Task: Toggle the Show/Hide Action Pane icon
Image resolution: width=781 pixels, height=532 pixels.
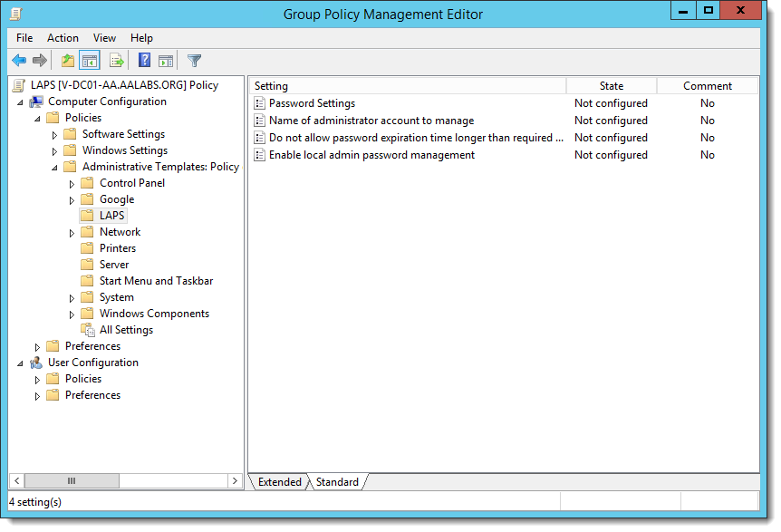Action: [x=166, y=61]
